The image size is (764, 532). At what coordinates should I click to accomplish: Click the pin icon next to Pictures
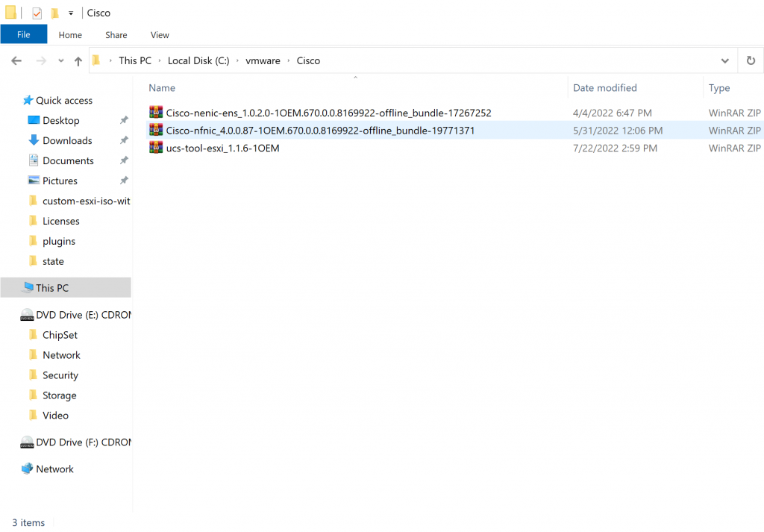point(125,181)
